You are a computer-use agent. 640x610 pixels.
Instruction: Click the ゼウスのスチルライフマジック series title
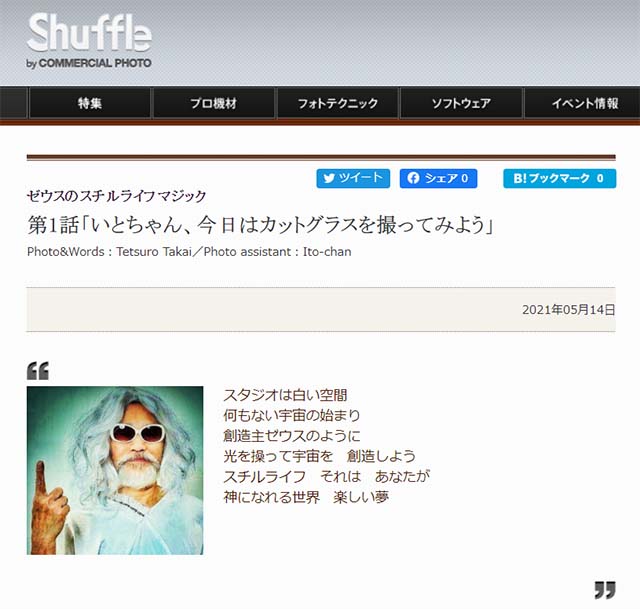coord(116,196)
